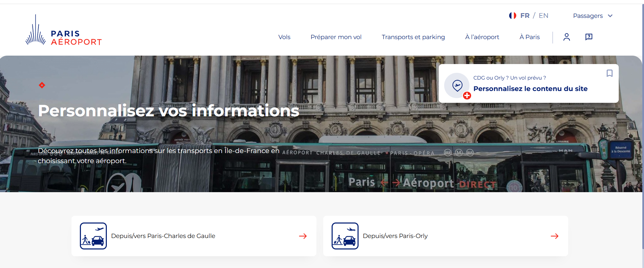This screenshot has height=268, width=644.
Task: Click the red arrow for Paris-Charles de Gaulle
Action: [303, 236]
